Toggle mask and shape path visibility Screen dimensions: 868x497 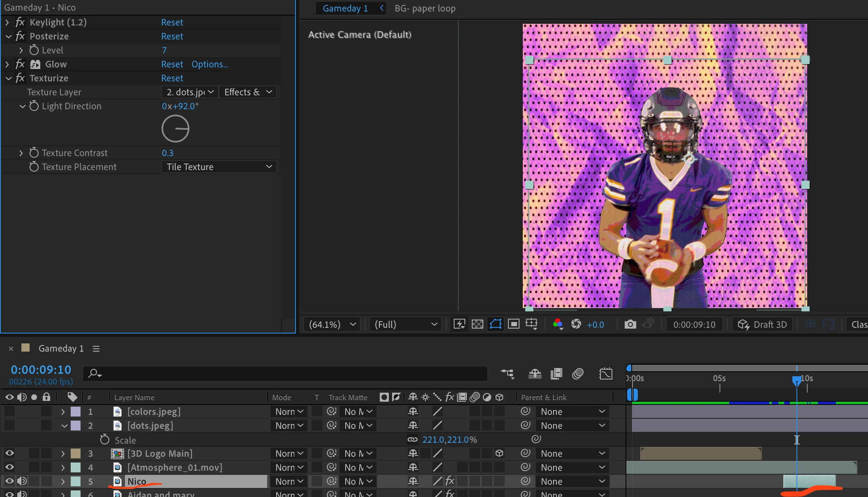coord(496,324)
